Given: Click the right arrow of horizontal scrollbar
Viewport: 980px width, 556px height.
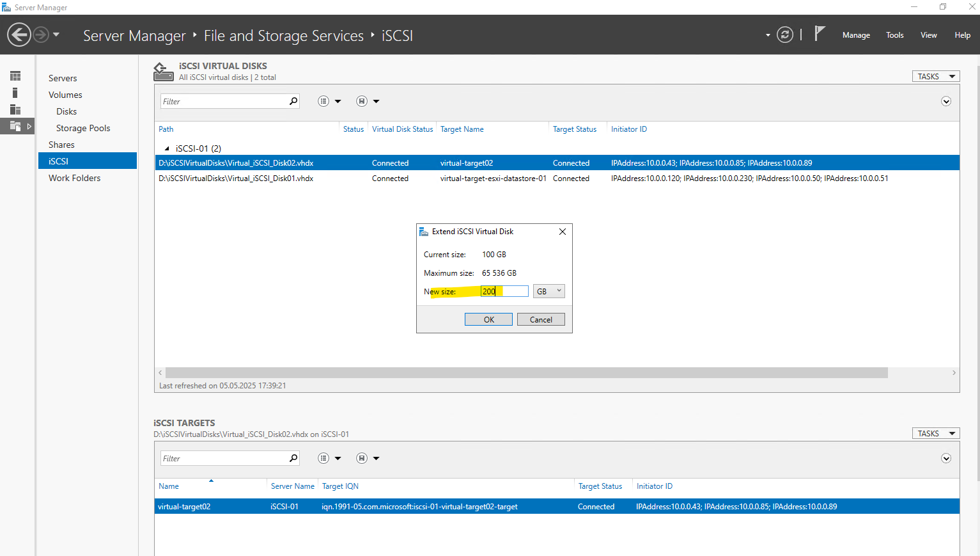Looking at the screenshot, I should 954,372.
